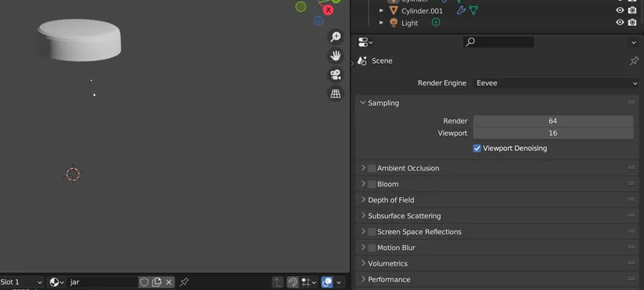Screen dimensions: 644x290
Task: Pin the properties editor with the pin icon
Action: tap(634, 61)
